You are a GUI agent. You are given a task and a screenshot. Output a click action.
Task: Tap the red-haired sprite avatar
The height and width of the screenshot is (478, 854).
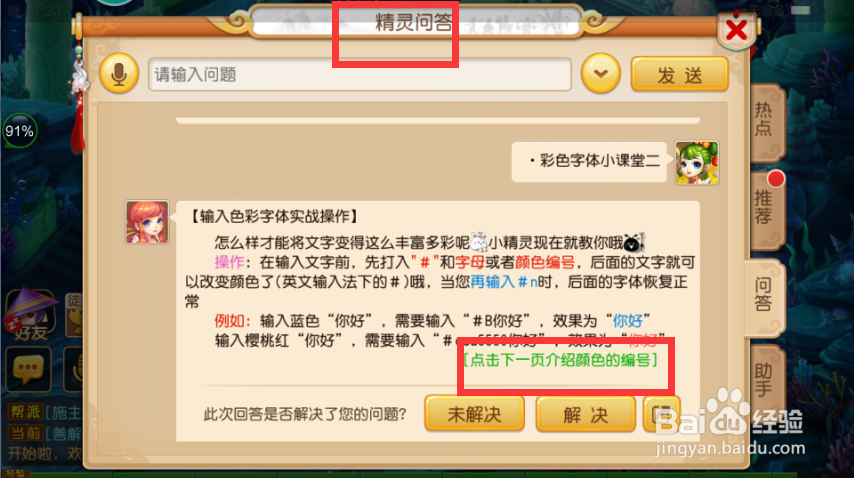point(147,222)
